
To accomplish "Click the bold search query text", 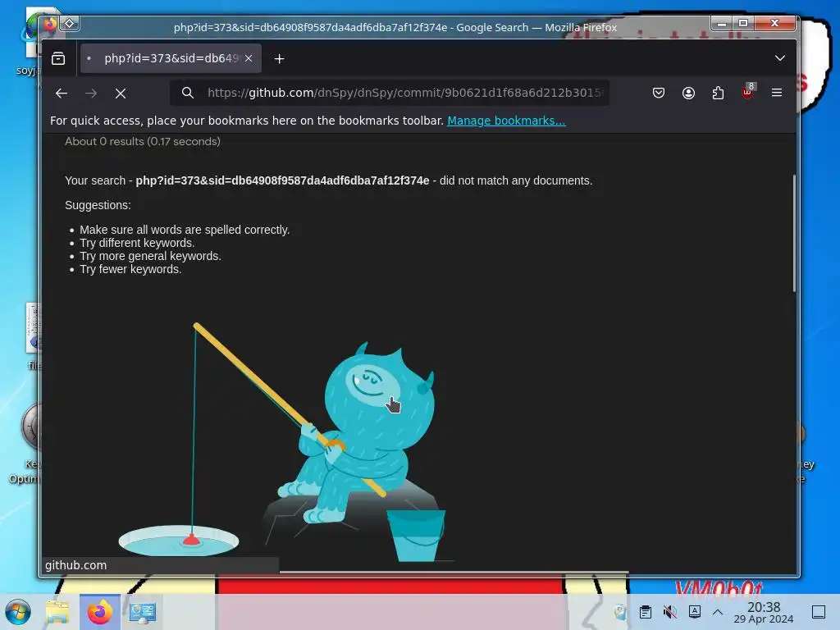I will [x=282, y=180].
